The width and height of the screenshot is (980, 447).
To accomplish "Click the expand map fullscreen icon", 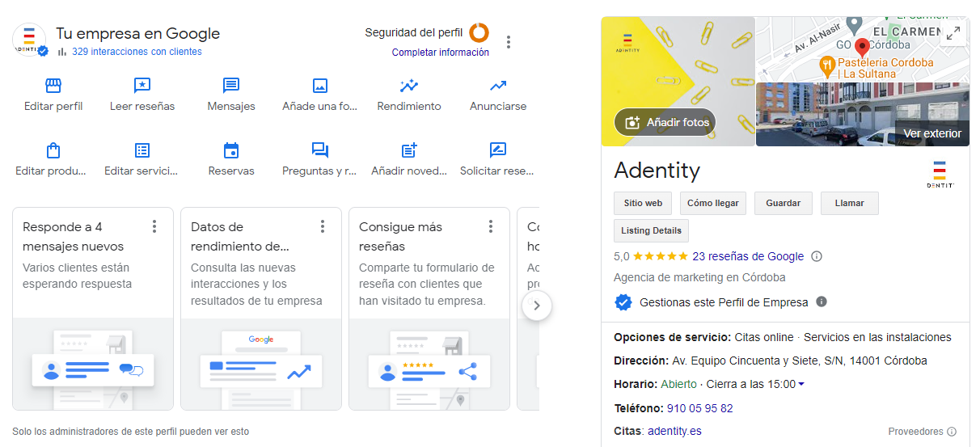I will pos(954,33).
